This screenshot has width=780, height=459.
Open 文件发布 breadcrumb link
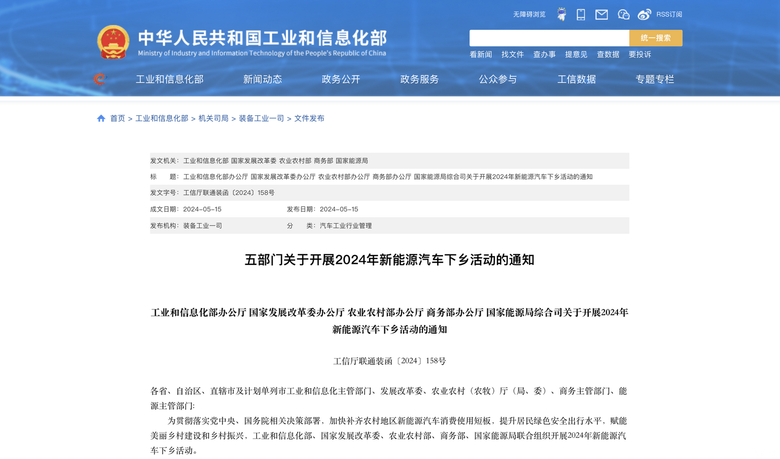(309, 118)
